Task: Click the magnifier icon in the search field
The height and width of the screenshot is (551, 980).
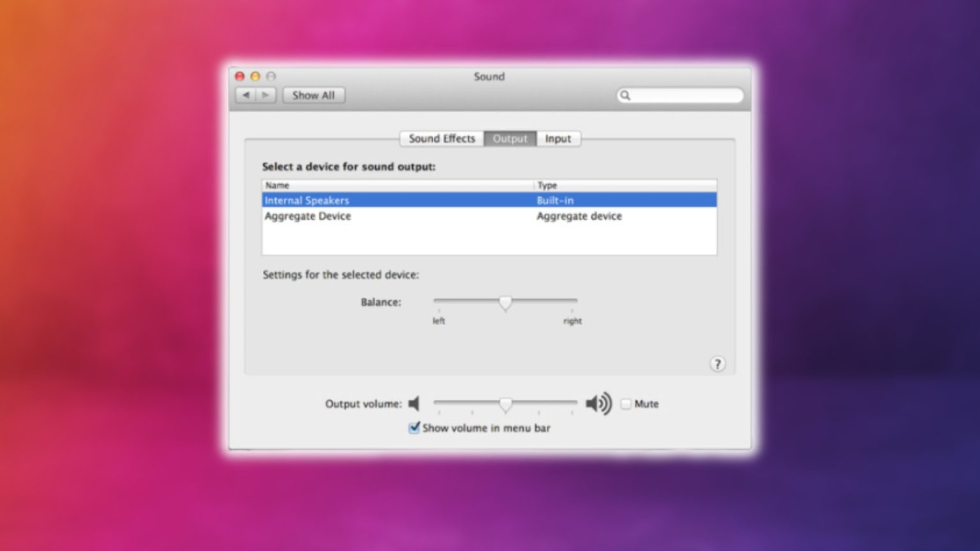Action: 625,95
